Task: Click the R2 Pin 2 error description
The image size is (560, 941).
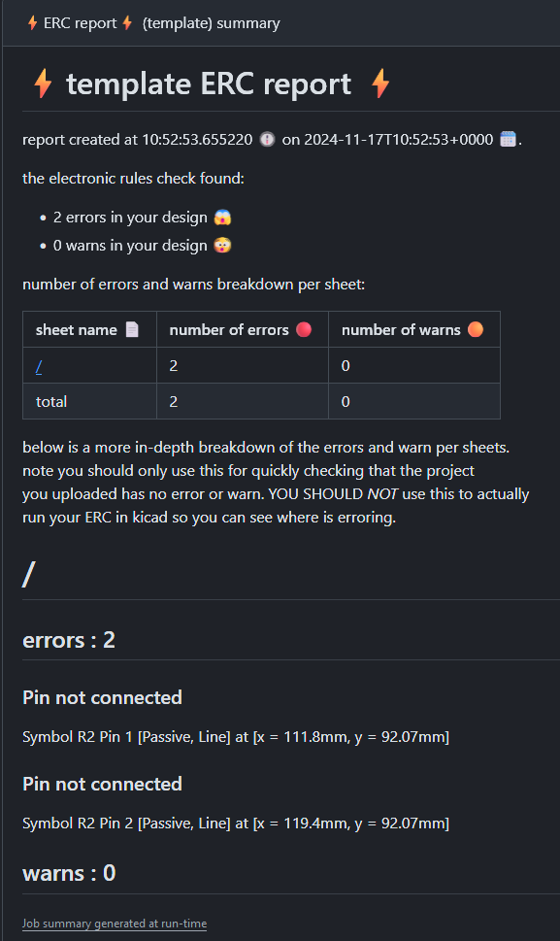Action: 236,823
